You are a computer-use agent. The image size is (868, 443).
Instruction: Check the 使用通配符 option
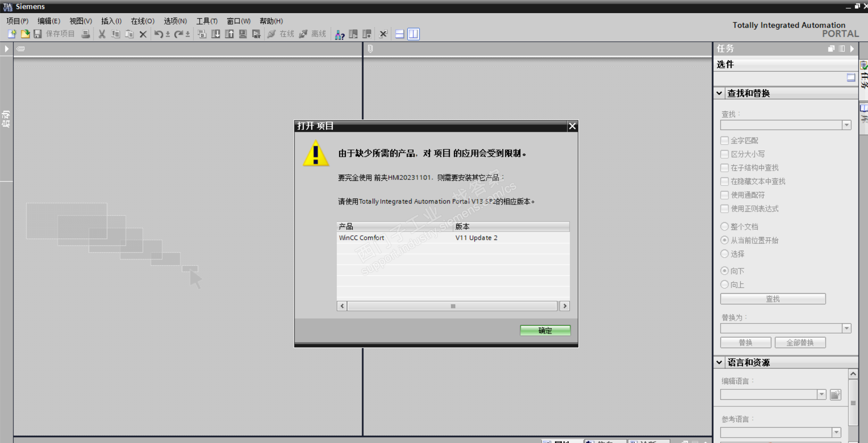[x=725, y=195]
